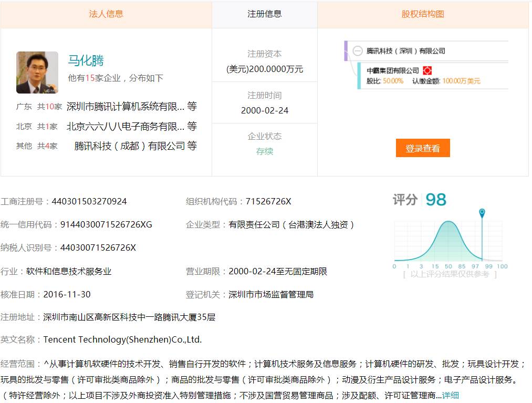Screen dimensions: 532x403
Task: Click registered capital (美元)200.0000万元
Action: tap(265, 69)
